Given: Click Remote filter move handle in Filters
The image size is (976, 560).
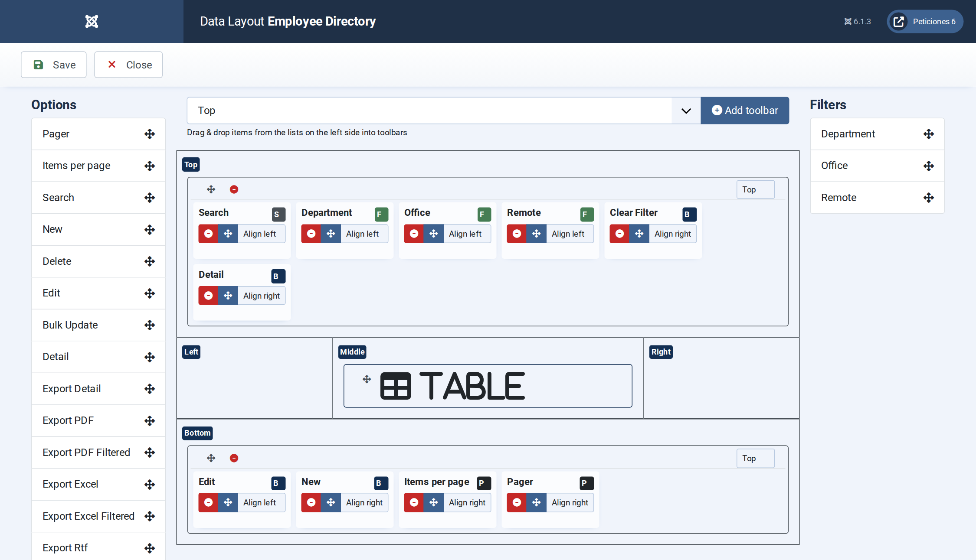Looking at the screenshot, I should click(929, 198).
